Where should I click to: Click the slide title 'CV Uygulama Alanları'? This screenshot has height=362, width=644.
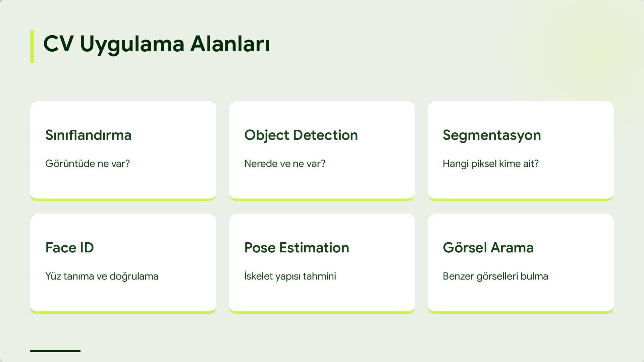coord(156,44)
